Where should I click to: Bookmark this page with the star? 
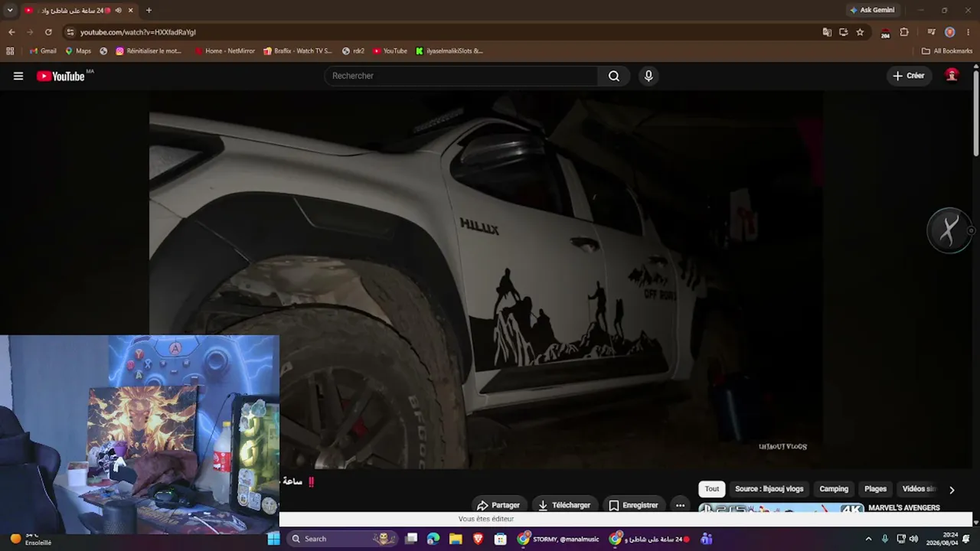coord(860,32)
